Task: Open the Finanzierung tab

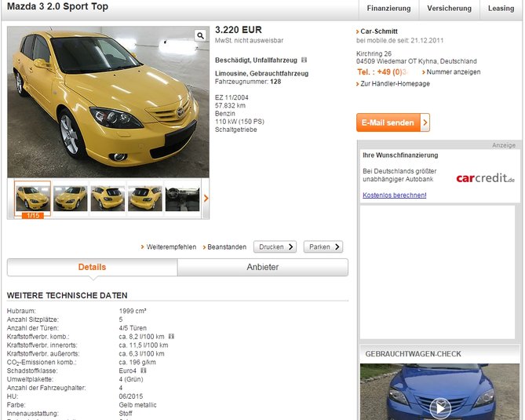Action: 388,9
